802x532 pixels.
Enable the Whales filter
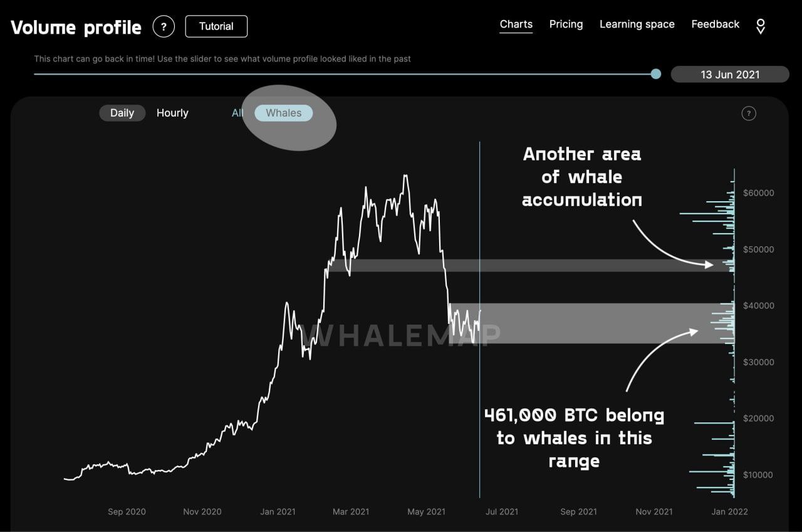(283, 113)
